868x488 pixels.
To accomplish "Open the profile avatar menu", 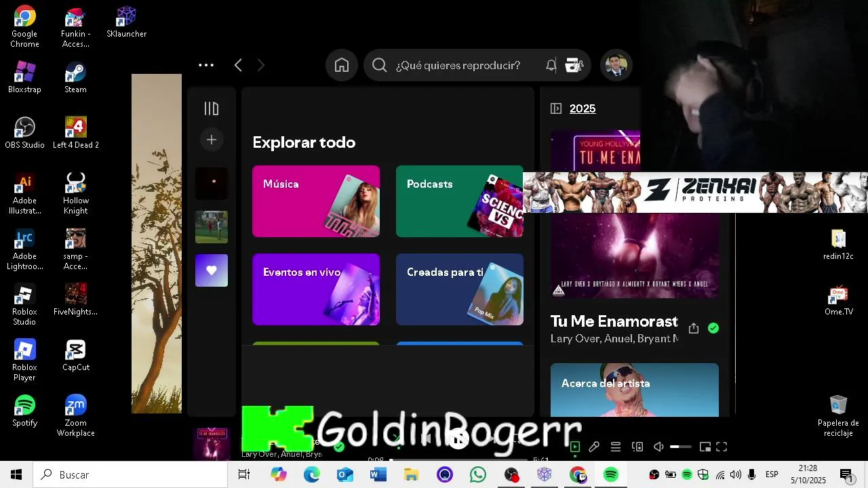I will tap(616, 65).
